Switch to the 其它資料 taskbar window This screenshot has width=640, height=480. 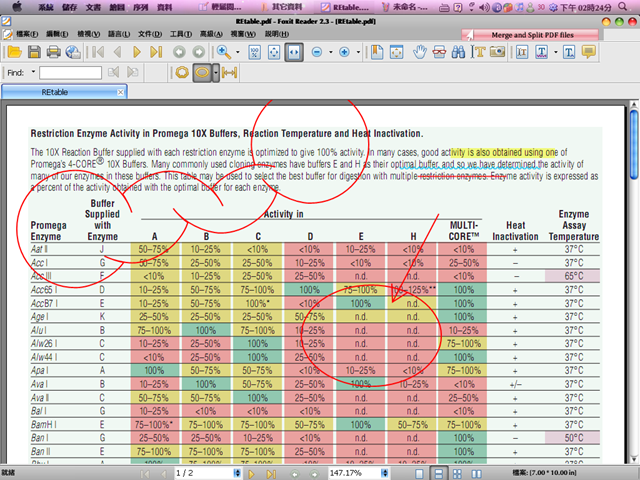(283, 7)
